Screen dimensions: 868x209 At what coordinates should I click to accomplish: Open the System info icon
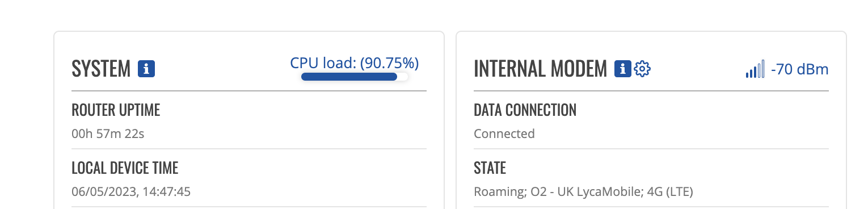point(146,69)
